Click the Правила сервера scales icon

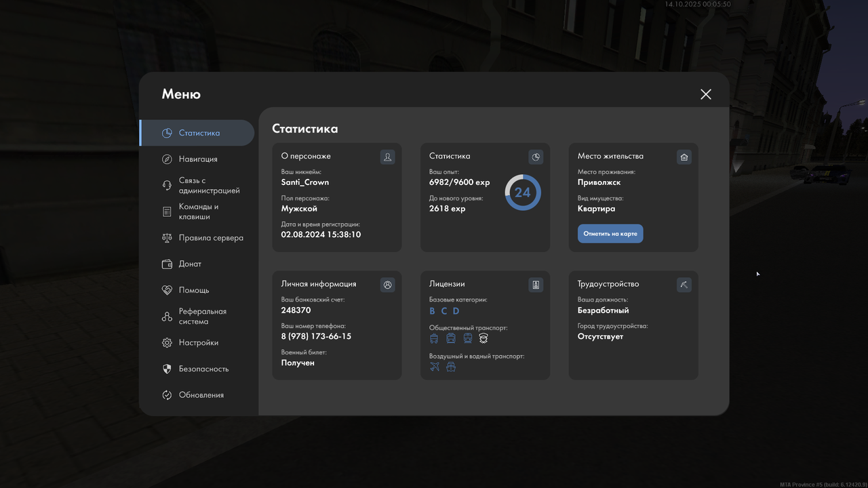(166, 237)
